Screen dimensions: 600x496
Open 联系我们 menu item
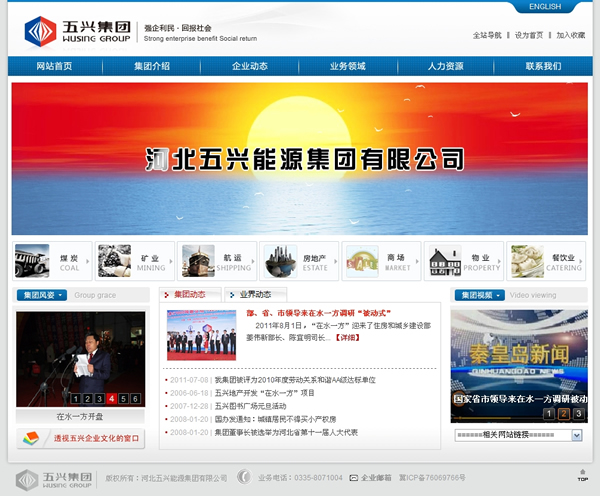[543, 66]
